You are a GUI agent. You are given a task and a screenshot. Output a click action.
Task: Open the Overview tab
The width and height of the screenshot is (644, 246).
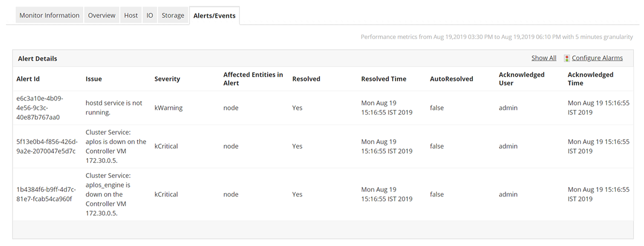tap(101, 16)
